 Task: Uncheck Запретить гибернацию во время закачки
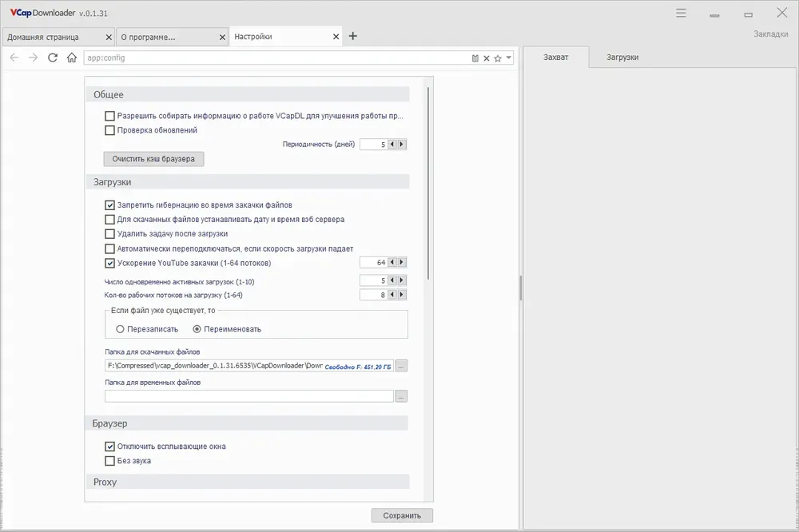tap(109, 205)
